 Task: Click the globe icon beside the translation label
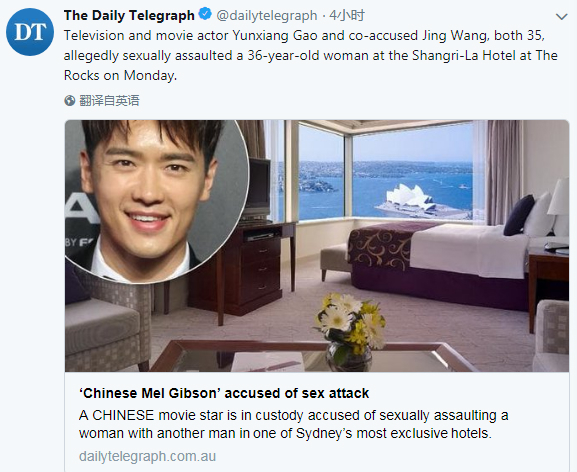tap(70, 100)
